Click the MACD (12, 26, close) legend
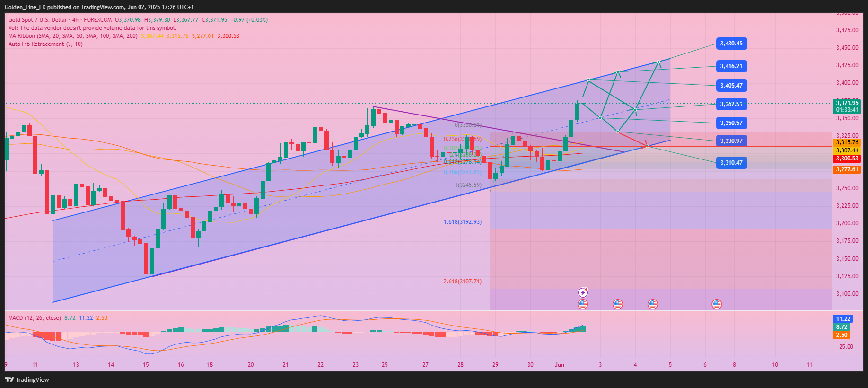868x388 pixels. 35,318
